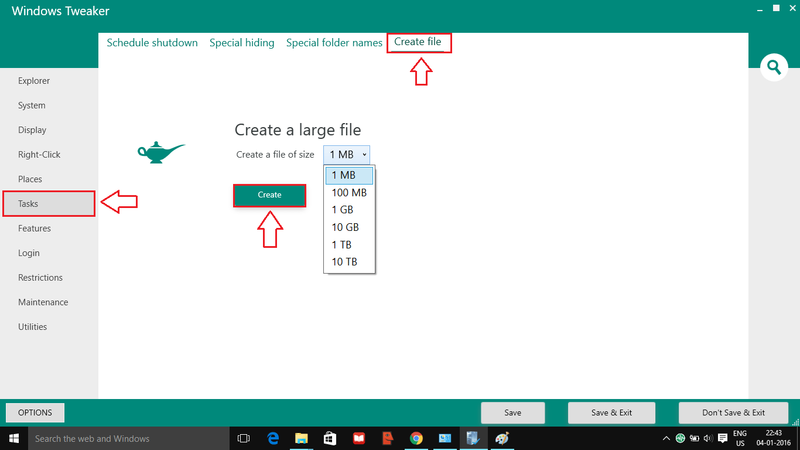
Task: Choose 1 GB file size option
Action: coord(349,210)
